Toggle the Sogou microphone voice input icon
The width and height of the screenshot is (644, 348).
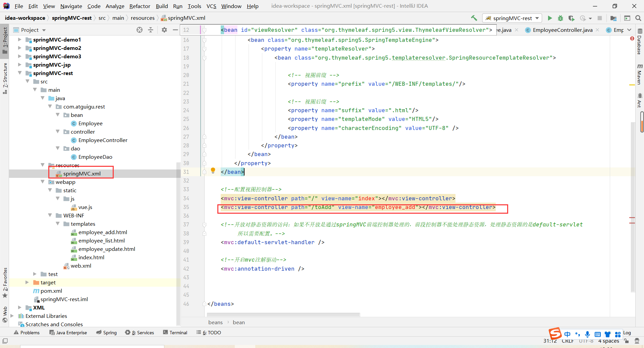[x=587, y=334]
